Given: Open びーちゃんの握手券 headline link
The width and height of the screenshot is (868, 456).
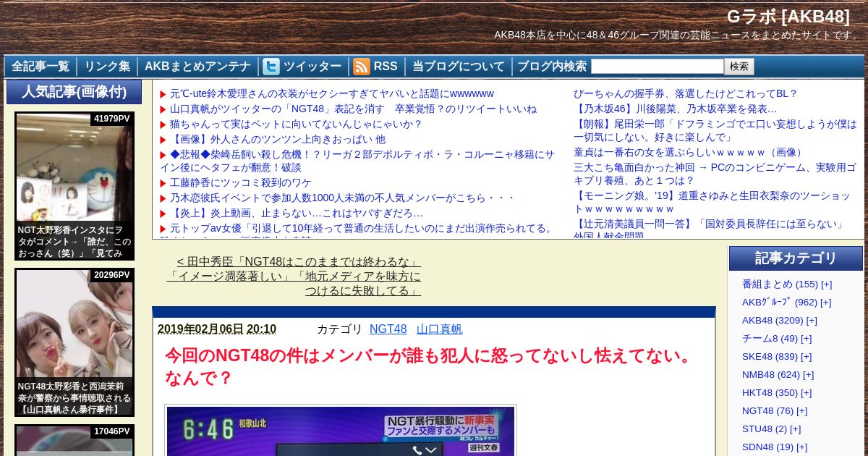Looking at the screenshot, I should pos(686,93).
